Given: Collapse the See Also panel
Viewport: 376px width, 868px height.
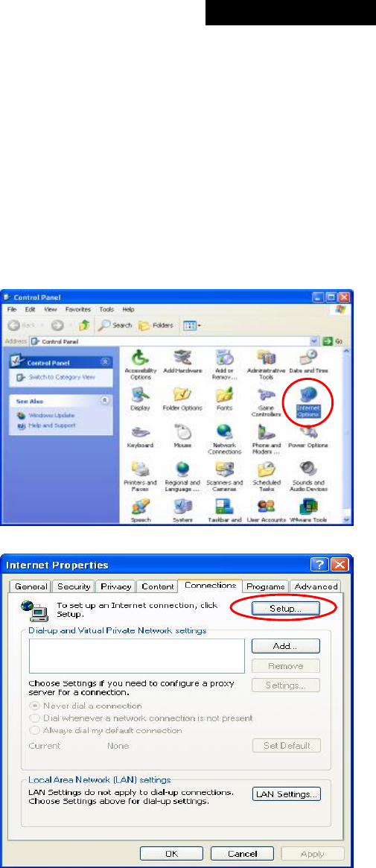Looking at the screenshot, I should 106,401.
